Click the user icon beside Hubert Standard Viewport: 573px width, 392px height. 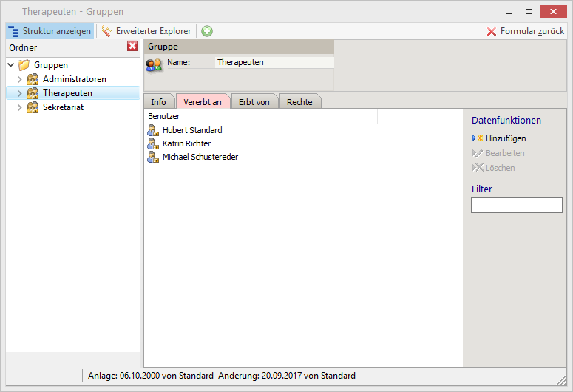point(153,130)
